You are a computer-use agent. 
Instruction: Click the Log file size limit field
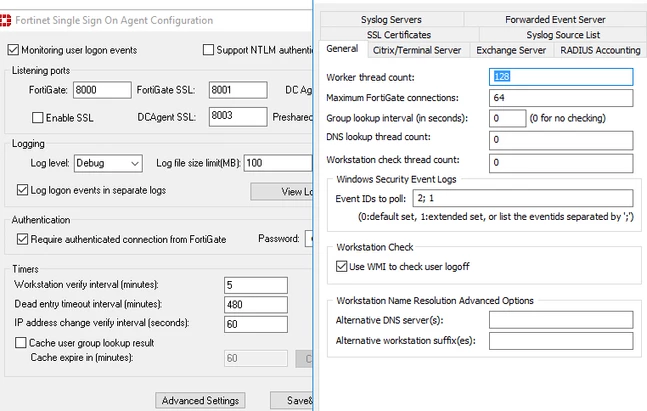coord(278,163)
